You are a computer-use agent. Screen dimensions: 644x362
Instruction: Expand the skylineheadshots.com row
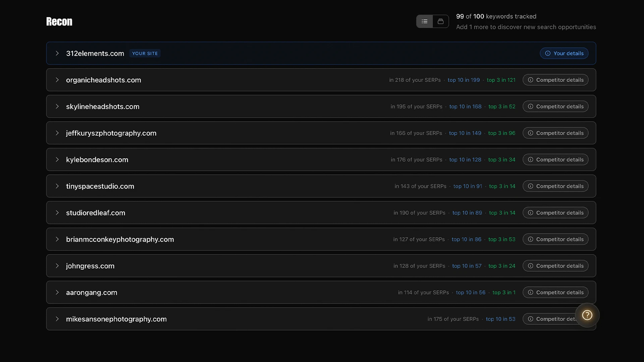click(57, 106)
